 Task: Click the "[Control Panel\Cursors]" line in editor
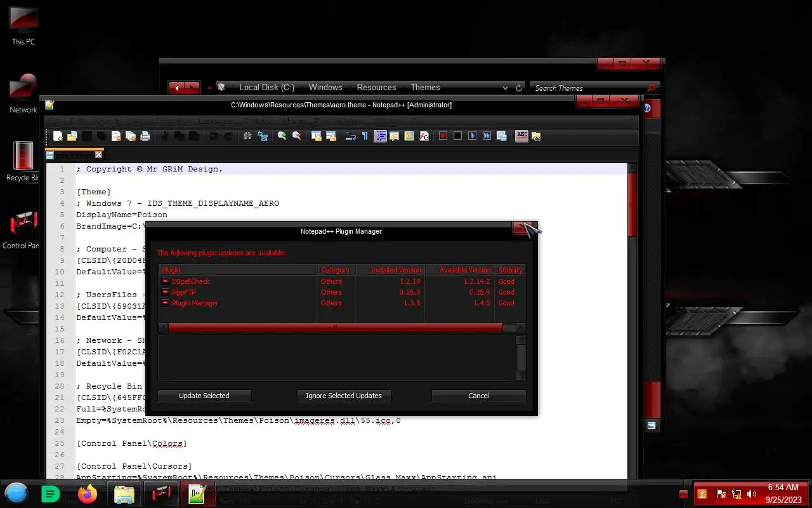point(134,466)
